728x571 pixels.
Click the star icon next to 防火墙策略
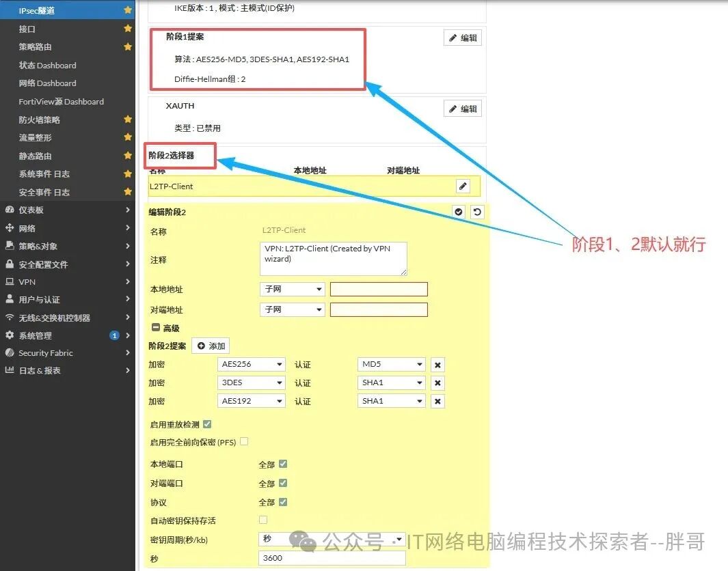(x=127, y=119)
